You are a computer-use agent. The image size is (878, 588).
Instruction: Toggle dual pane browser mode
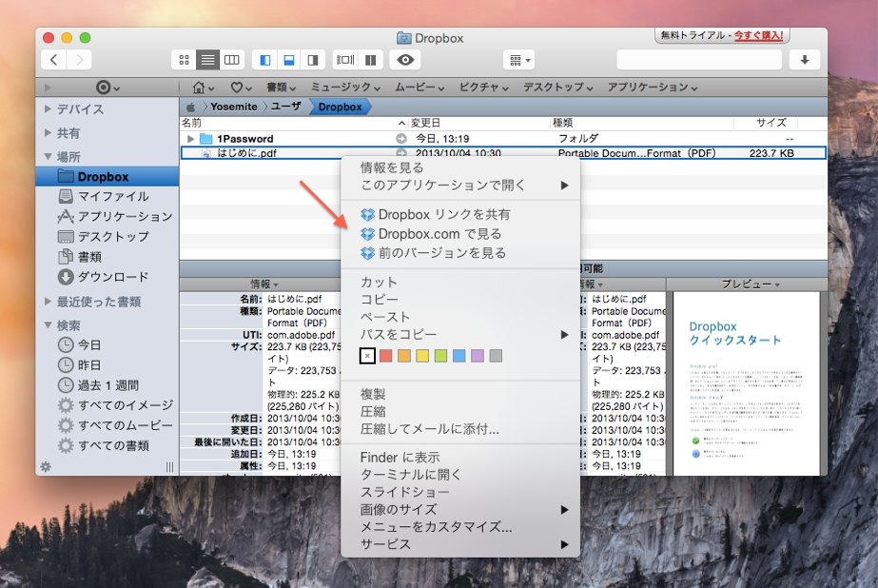point(370,60)
